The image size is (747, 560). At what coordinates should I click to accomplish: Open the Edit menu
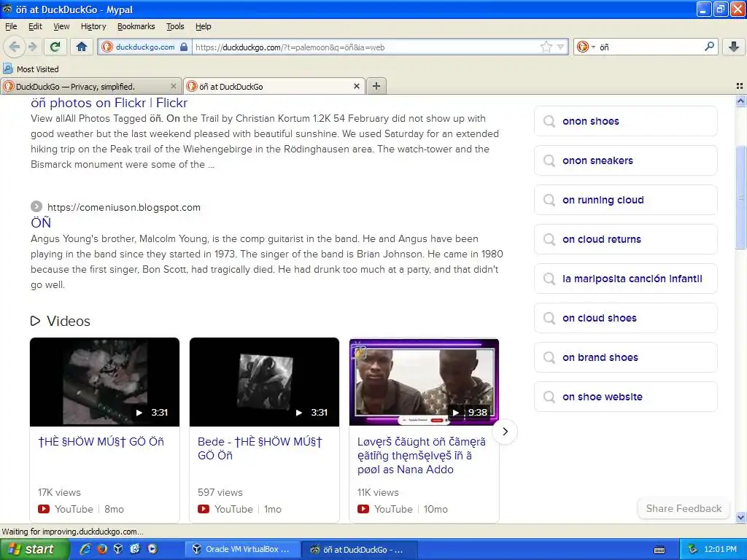35,26
